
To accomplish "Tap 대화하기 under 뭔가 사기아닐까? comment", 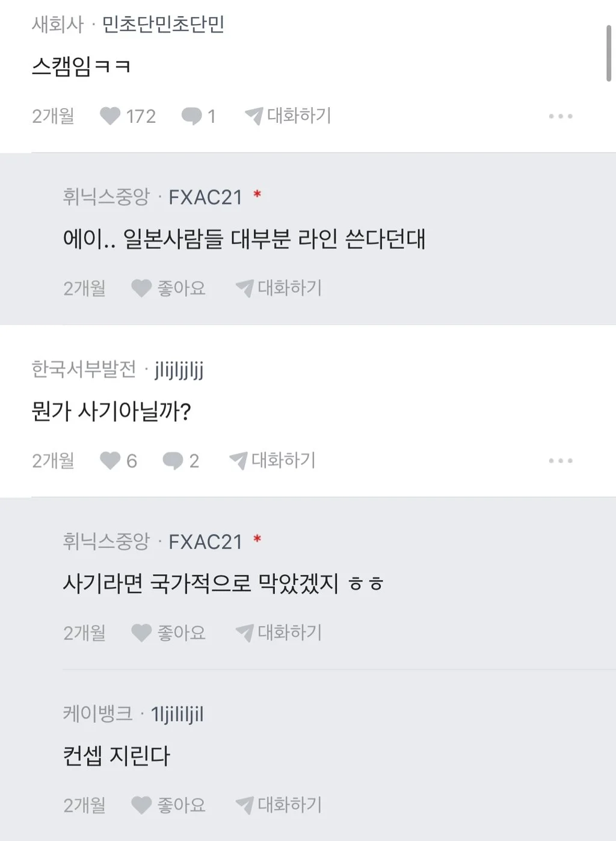I will point(273,461).
